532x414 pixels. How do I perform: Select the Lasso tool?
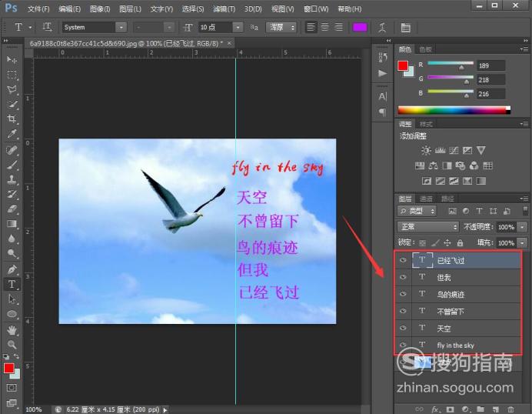[x=12, y=90]
